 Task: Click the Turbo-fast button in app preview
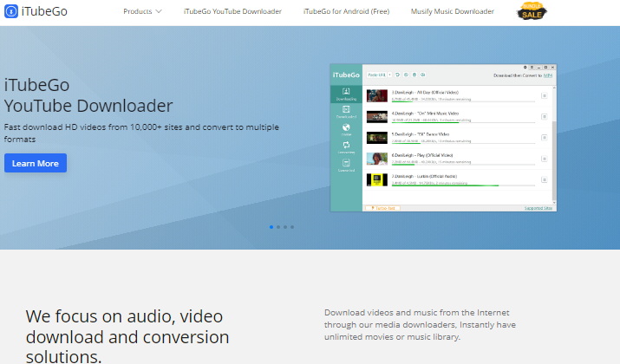[x=382, y=208]
